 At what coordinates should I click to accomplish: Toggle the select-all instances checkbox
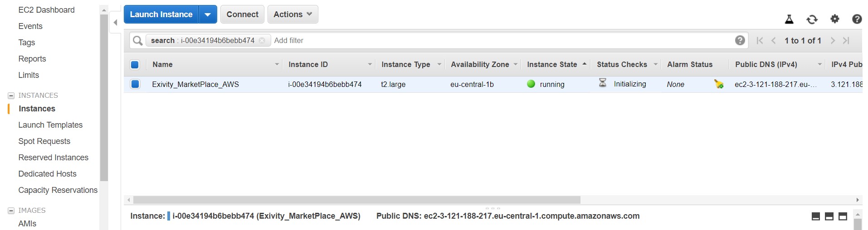coord(135,64)
